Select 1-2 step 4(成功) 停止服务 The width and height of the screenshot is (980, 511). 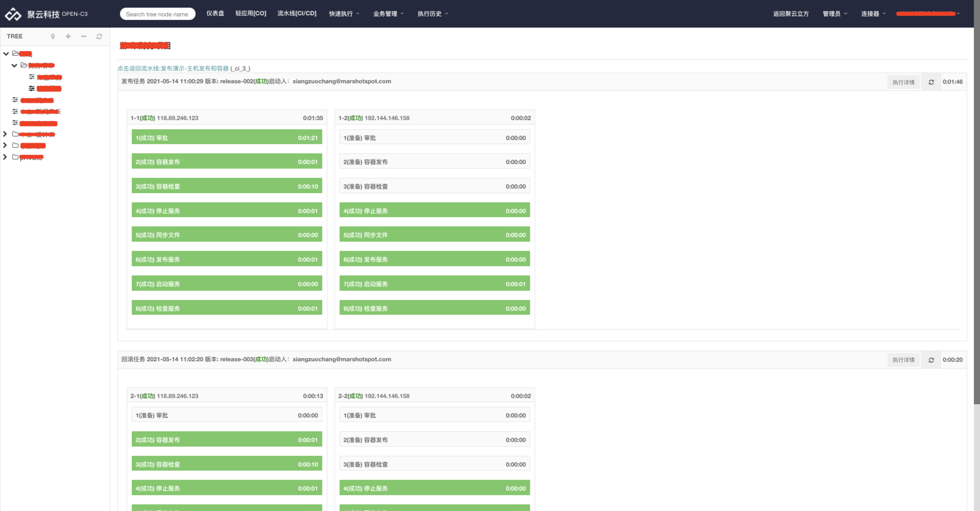click(434, 210)
